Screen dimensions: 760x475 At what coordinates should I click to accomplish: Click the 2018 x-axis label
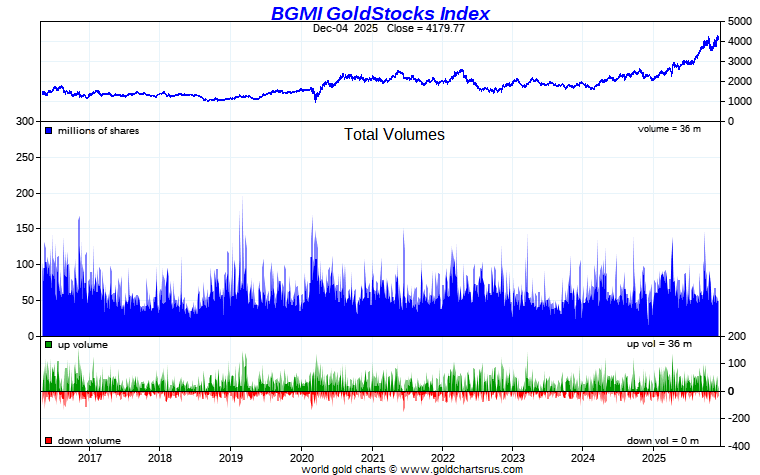(x=160, y=458)
